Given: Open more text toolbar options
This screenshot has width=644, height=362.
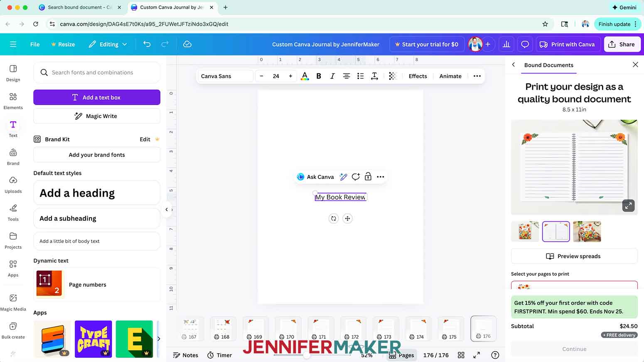Looking at the screenshot, I should coord(477,76).
